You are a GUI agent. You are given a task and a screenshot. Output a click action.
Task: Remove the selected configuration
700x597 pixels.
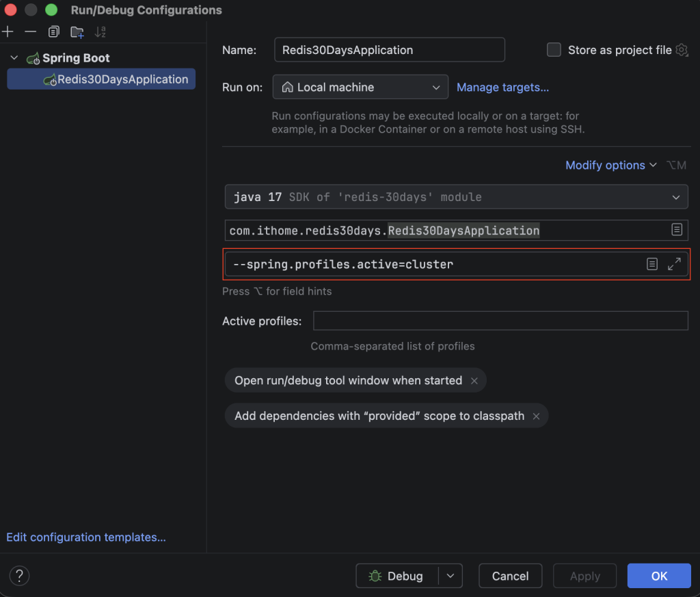coord(30,31)
